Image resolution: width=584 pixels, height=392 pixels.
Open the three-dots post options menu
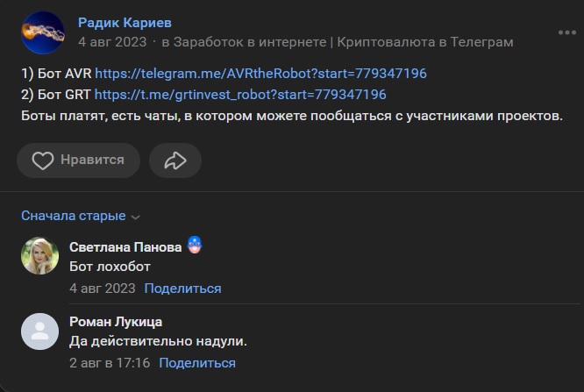point(566,33)
